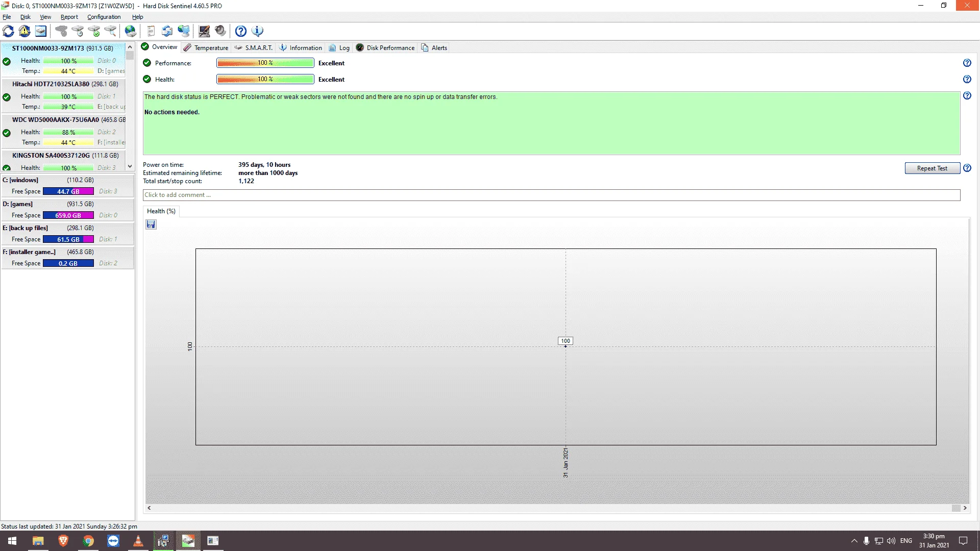Open the File menu
The image size is (980, 551).
point(7,17)
